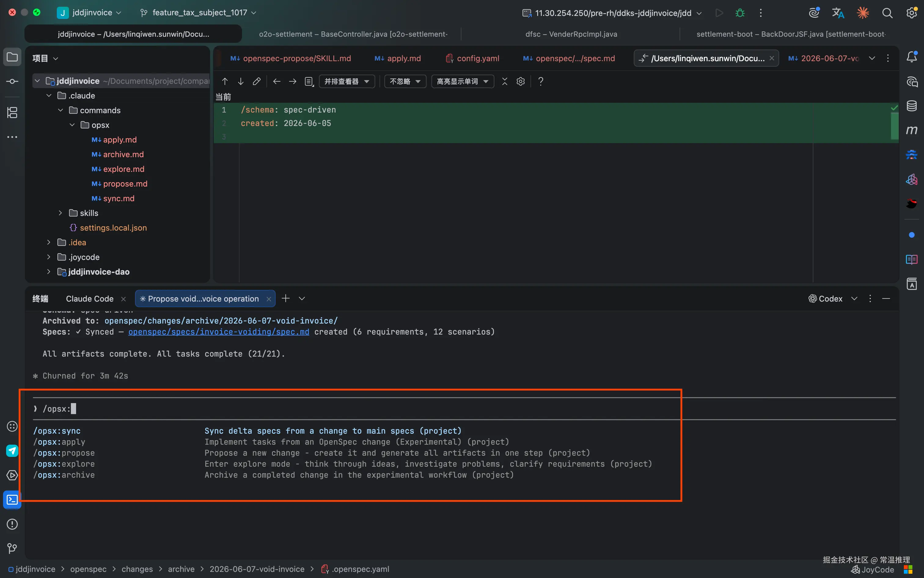The height and width of the screenshot is (578, 924).
Task: Open link openspec/specs/invoice-voiding/spec.md in terminal
Action: [219, 332]
